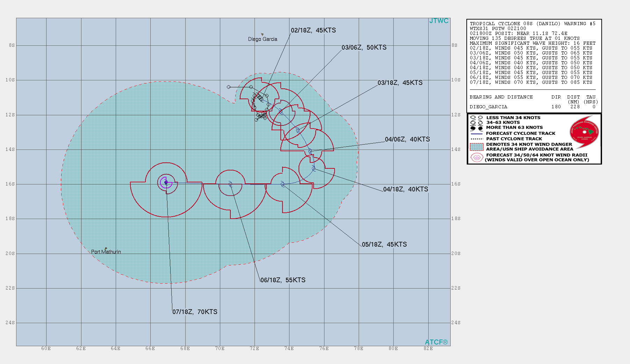
Task: Click 'MAXIMUM SIGNIFICANT WAVE HEIGHT: 16 FEET'
Action: 532,43
